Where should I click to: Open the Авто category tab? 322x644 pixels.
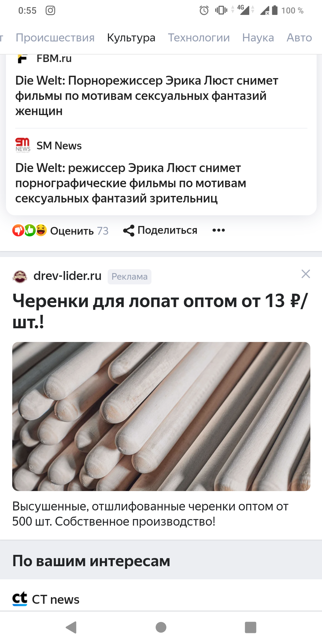tap(299, 38)
